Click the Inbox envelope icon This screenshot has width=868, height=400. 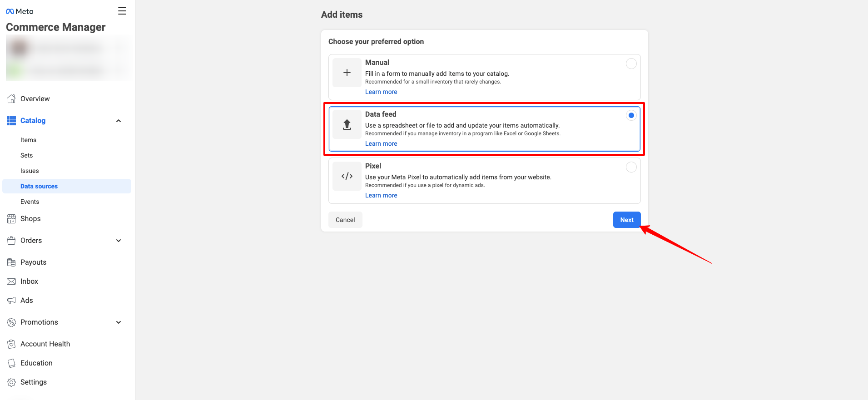[x=11, y=281]
